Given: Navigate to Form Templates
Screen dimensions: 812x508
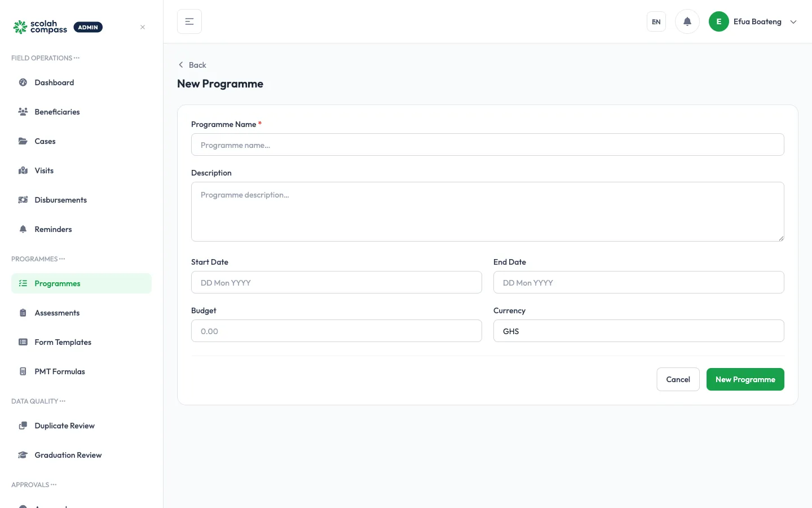Looking at the screenshot, I should (81, 342).
